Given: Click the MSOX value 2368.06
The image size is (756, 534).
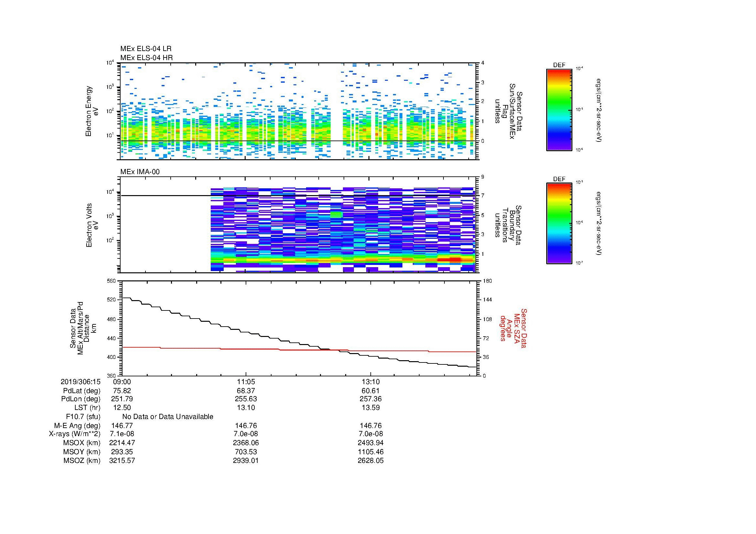Looking at the screenshot, I should point(246,443).
